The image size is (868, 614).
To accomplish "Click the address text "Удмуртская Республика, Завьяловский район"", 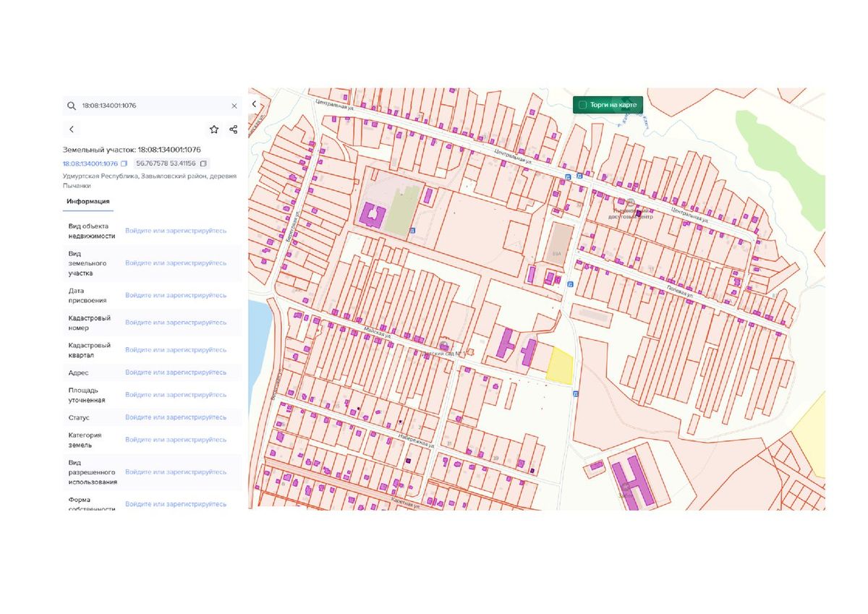I will click(x=135, y=176).
